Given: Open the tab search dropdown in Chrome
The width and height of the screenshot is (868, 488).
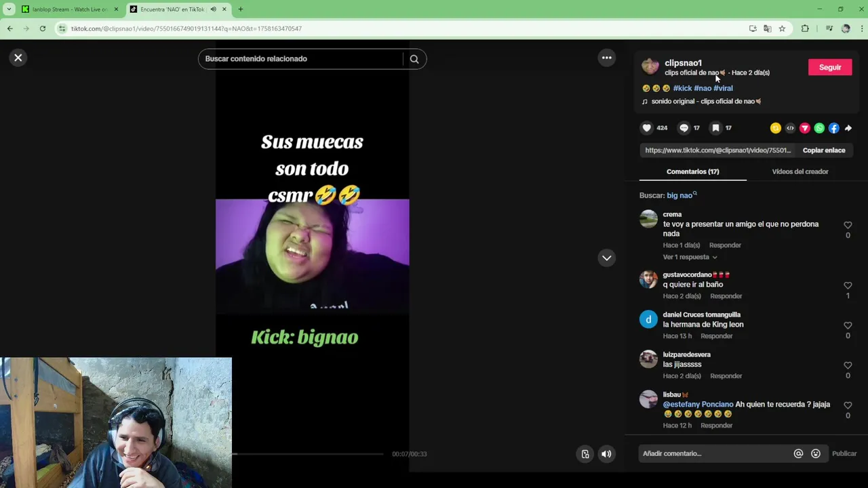Looking at the screenshot, I should pyautogui.click(x=9, y=9).
